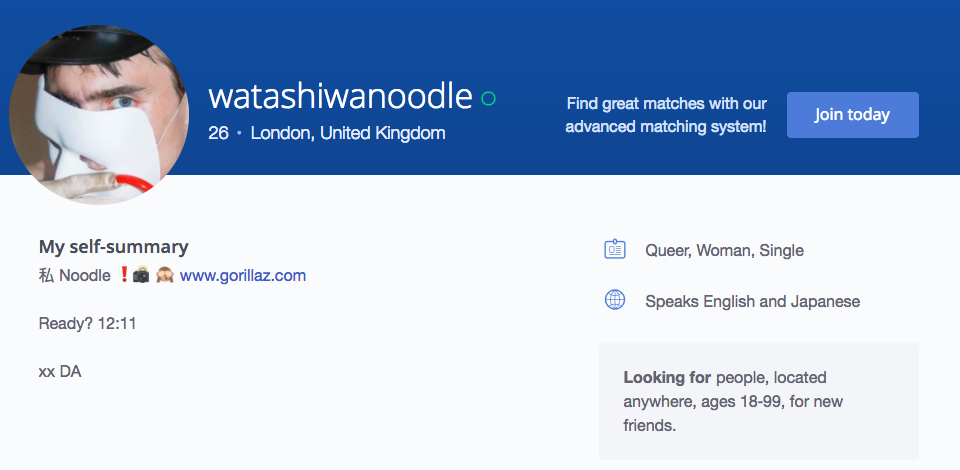Screen dimensions: 960x470
Task: Click the watashiwanoodle username heading
Action: pyautogui.click(x=340, y=97)
